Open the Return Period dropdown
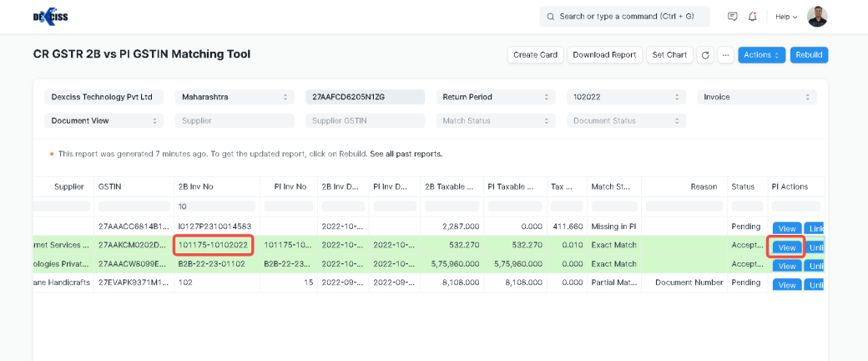The width and height of the screenshot is (868, 361). pyautogui.click(x=495, y=97)
